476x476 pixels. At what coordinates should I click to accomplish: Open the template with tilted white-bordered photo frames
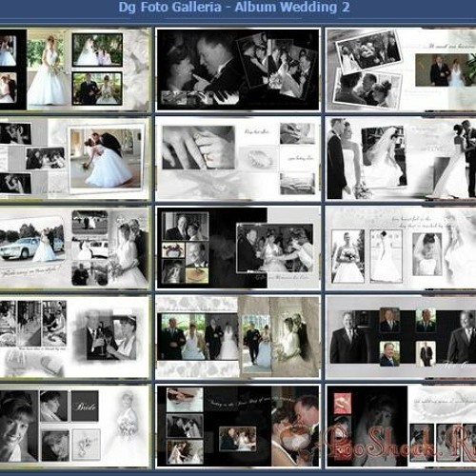(x=401, y=69)
